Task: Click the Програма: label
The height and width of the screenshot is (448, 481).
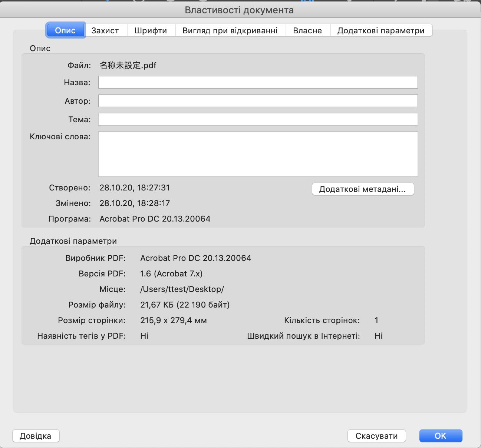Action: (70, 219)
